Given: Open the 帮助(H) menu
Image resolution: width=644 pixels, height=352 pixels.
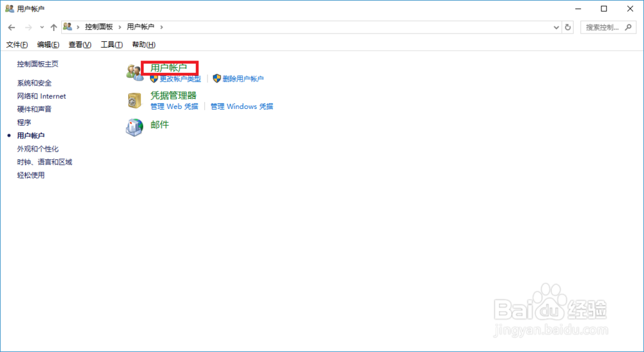Looking at the screenshot, I should [x=144, y=44].
